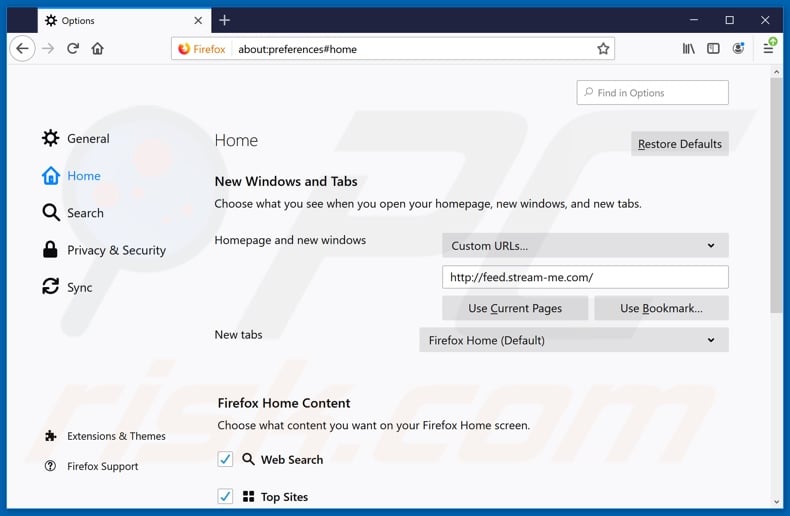Uncheck the Top Sites checkbox
Viewport: 790px width, 516px height.
(x=225, y=496)
